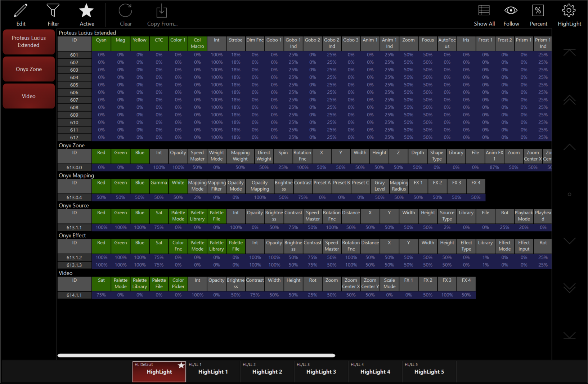
Task: Click the Gray Level column header
Action: [x=380, y=186]
